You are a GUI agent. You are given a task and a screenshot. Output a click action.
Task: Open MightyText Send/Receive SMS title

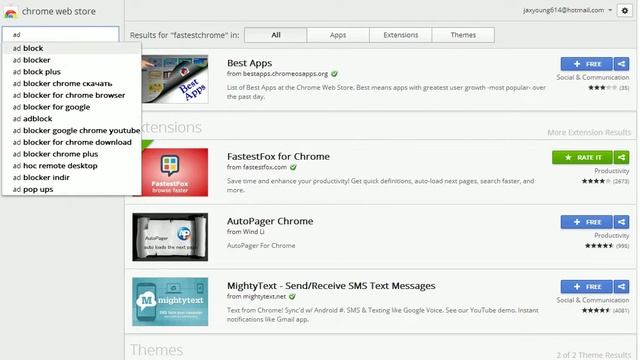point(331,286)
